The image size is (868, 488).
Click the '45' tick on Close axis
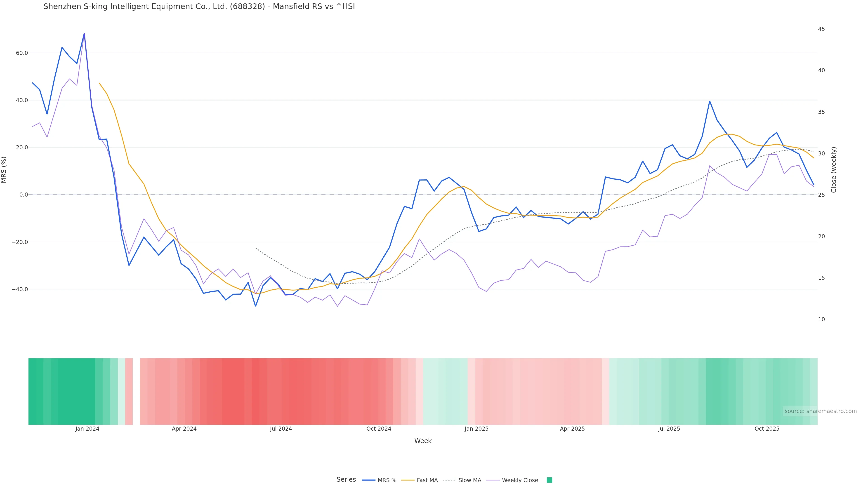click(821, 29)
